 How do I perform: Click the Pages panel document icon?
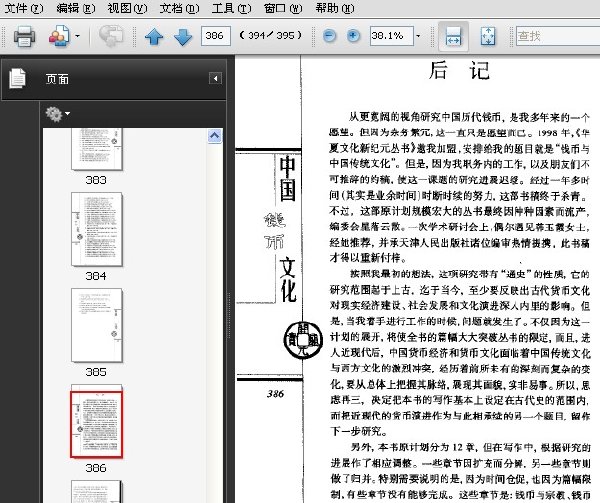pos(17,78)
